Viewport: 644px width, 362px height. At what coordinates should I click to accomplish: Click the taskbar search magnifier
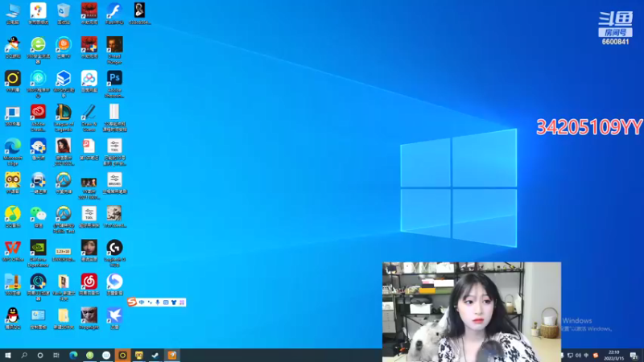(x=24, y=356)
